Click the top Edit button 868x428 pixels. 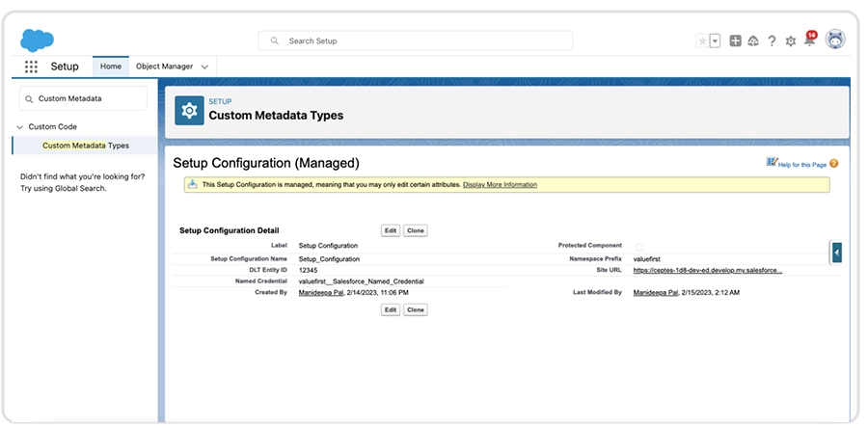tap(391, 231)
